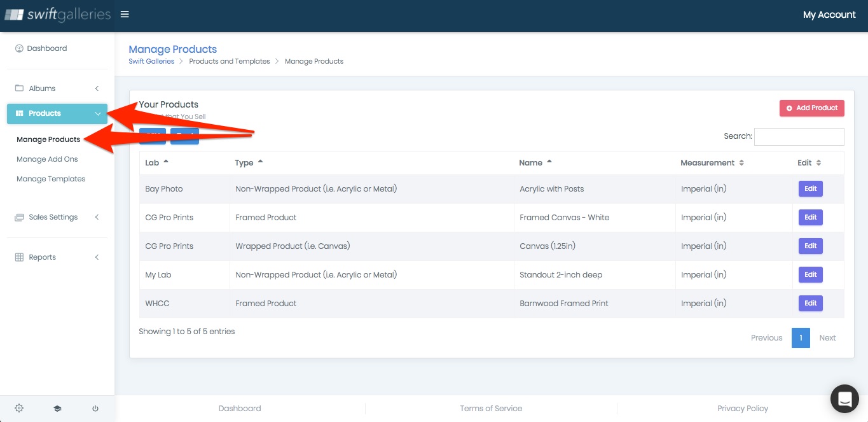Toggle the hamburger sidebar menu icon
The height and width of the screenshot is (422, 868).
coord(125,14)
